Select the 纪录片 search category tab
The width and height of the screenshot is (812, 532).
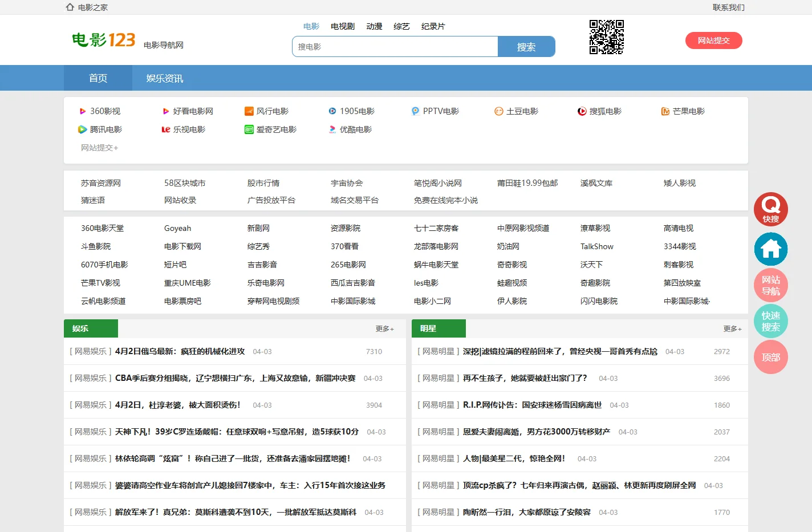pyautogui.click(x=433, y=26)
